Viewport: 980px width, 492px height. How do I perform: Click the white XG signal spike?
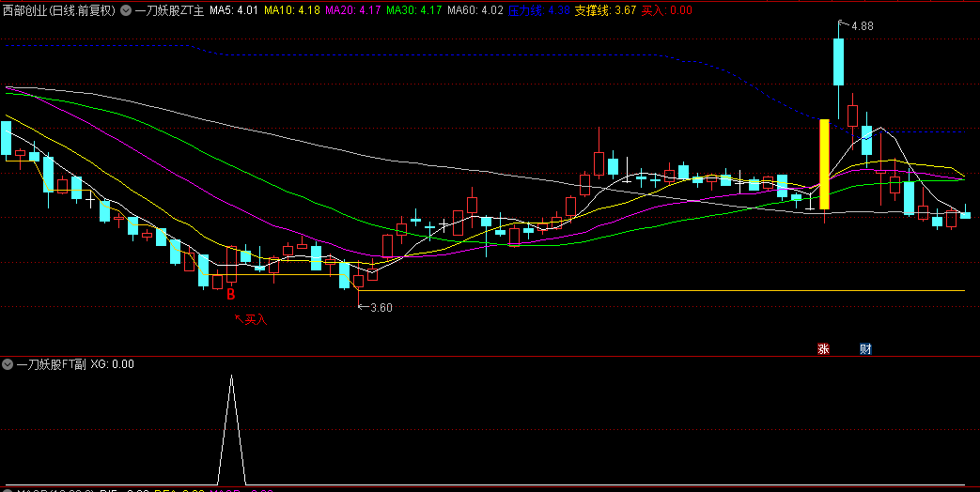click(x=232, y=430)
